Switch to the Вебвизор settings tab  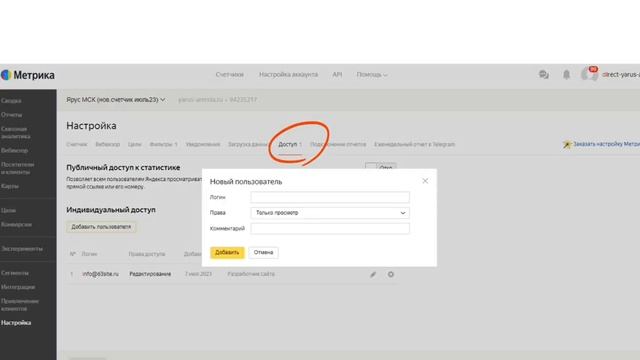pyautogui.click(x=107, y=144)
